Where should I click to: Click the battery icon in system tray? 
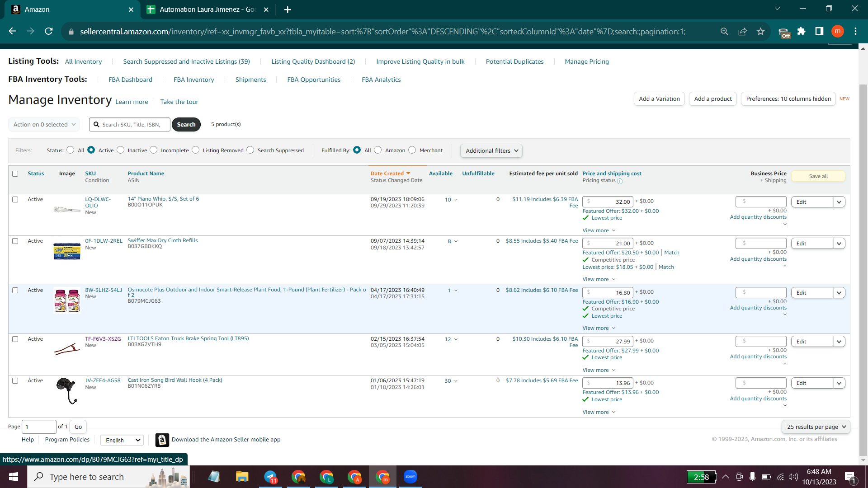pyautogui.click(x=766, y=477)
